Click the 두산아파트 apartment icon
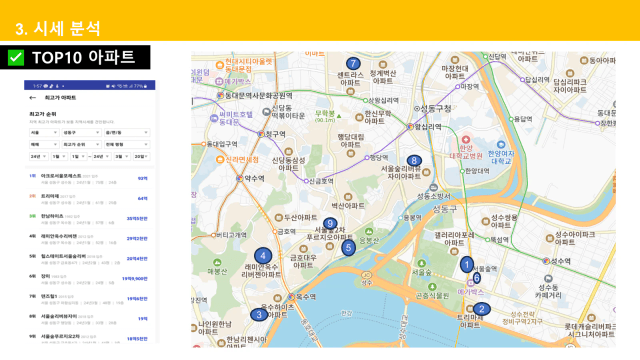640x360 pixels. (278, 218)
